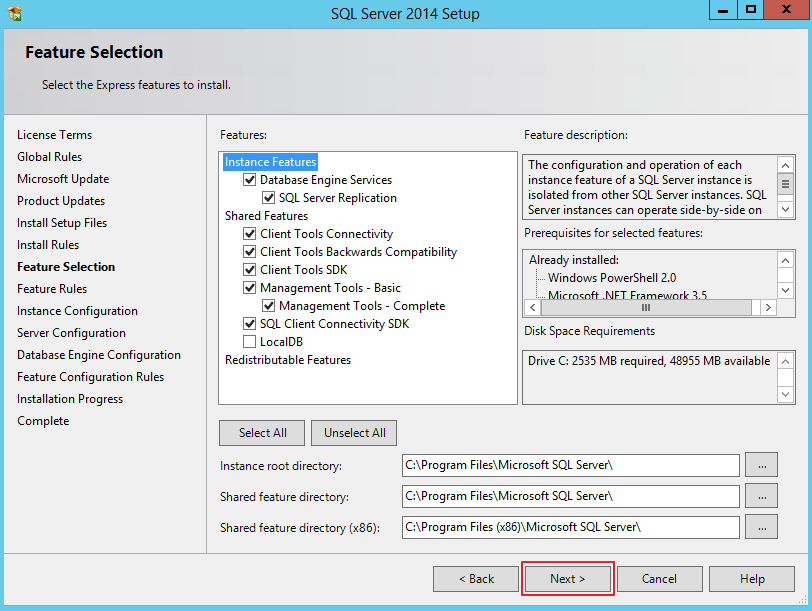Select the Shared Features tree node
812x611 pixels.
(x=266, y=216)
